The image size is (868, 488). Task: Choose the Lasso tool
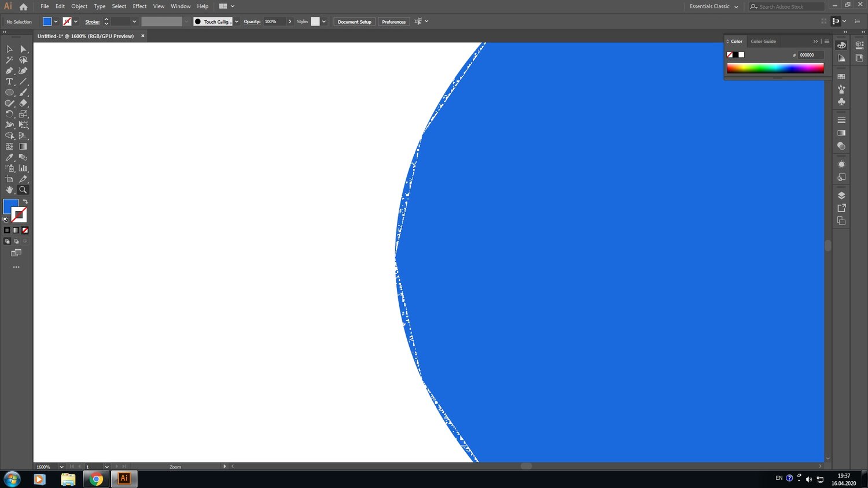click(x=23, y=60)
